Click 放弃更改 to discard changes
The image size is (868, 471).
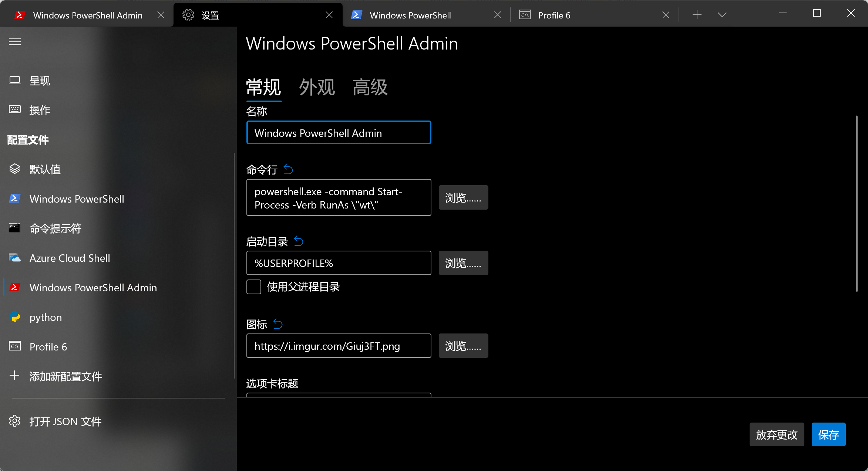pos(777,434)
